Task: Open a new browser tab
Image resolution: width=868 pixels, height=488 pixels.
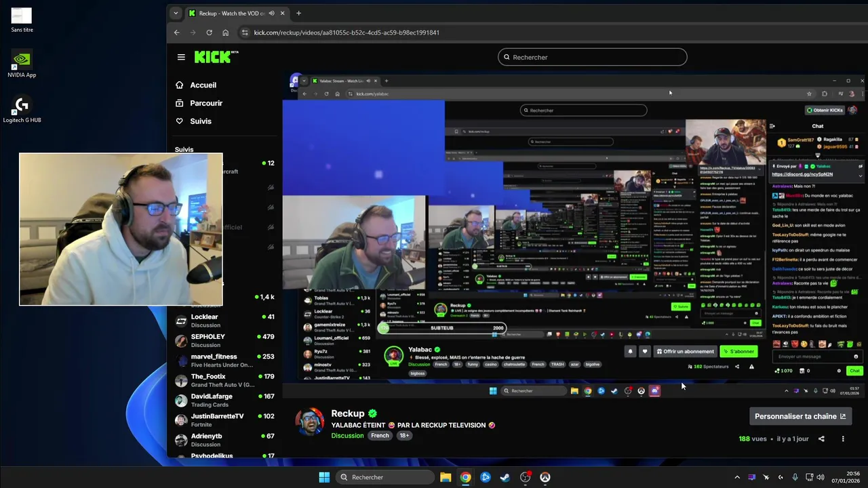Action: 298,13
